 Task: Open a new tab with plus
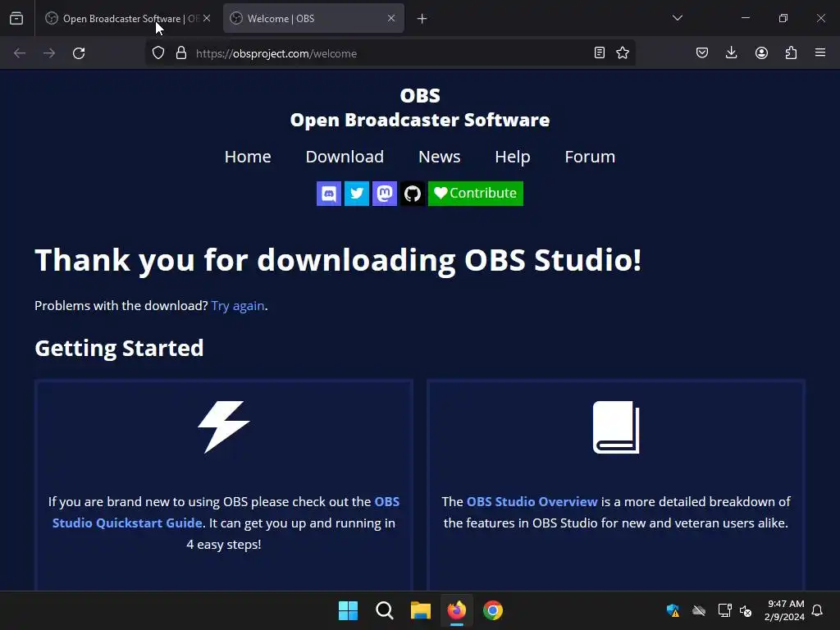point(422,19)
